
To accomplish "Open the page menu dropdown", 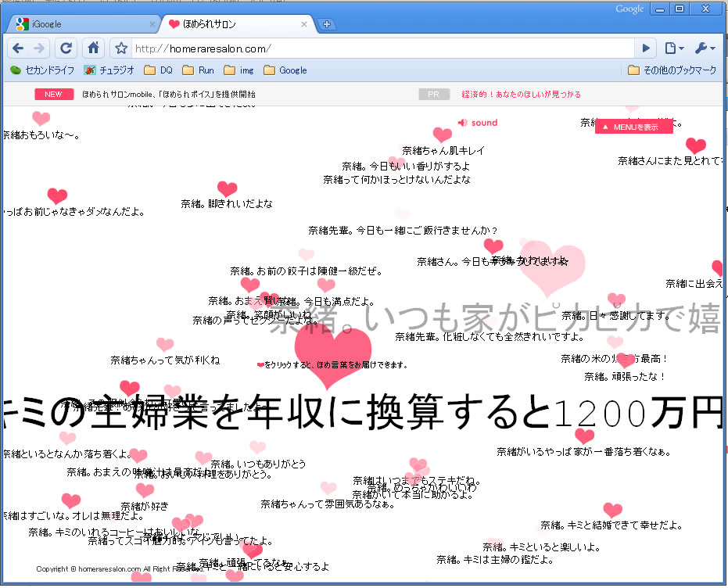I will pos(673,48).
